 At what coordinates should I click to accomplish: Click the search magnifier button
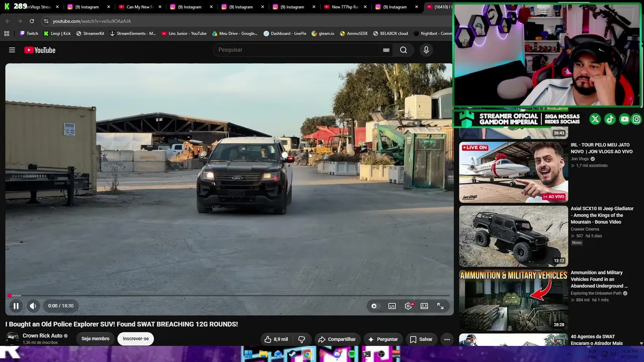coord(404,50)
